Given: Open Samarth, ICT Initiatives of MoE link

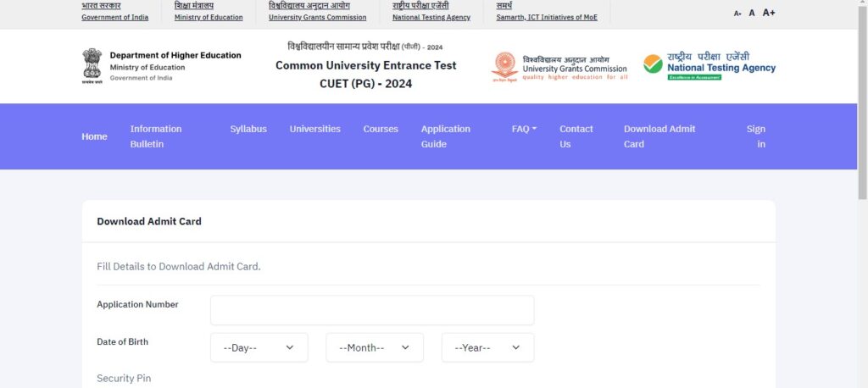Looking at the screenshot, I should click(x=547, y=17).
